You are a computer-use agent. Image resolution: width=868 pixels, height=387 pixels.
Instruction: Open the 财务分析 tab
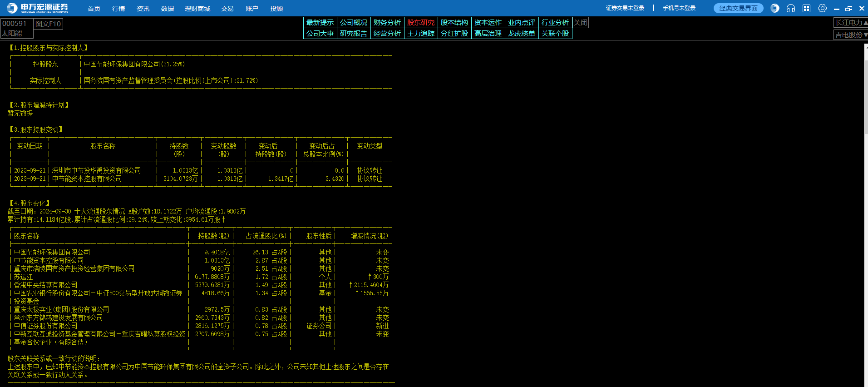pyautogui.click(x=387, y=22)
